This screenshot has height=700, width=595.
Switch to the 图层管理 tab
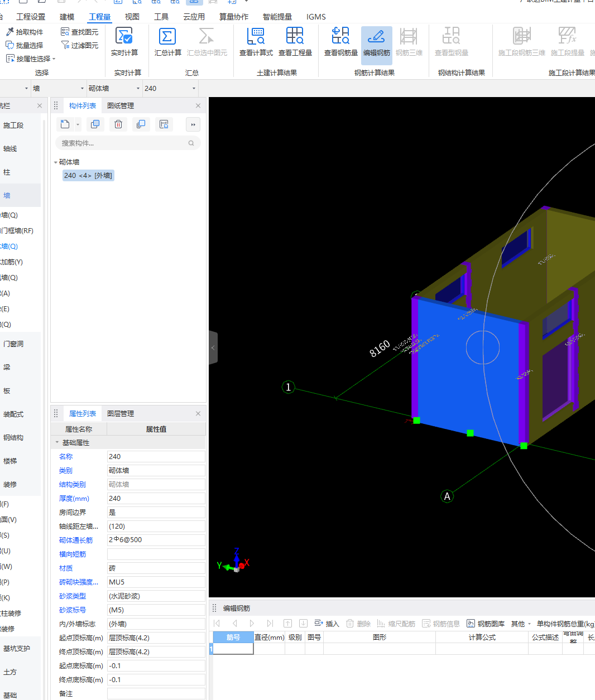(121, 413)
